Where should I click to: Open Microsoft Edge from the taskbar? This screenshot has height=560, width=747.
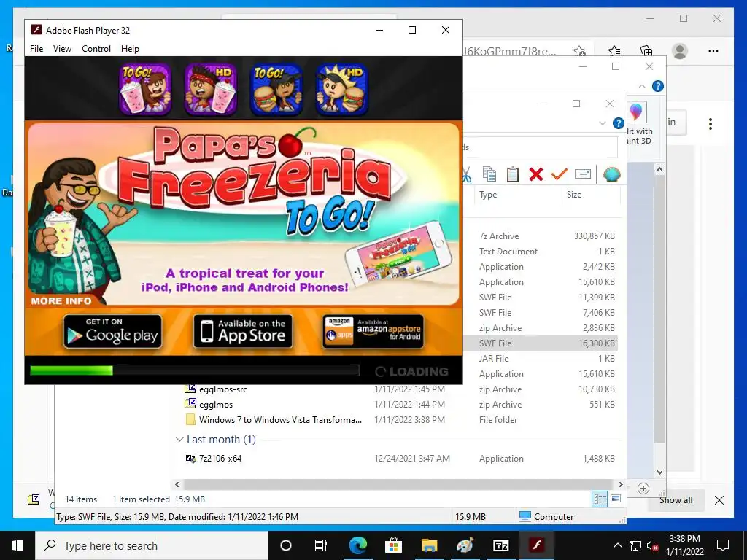coord(358,545)
